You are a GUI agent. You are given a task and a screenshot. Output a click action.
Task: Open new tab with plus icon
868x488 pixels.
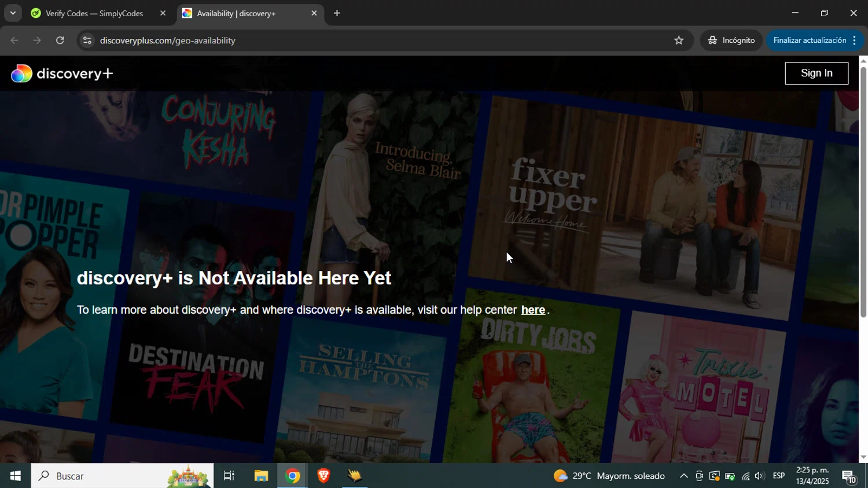337,13
